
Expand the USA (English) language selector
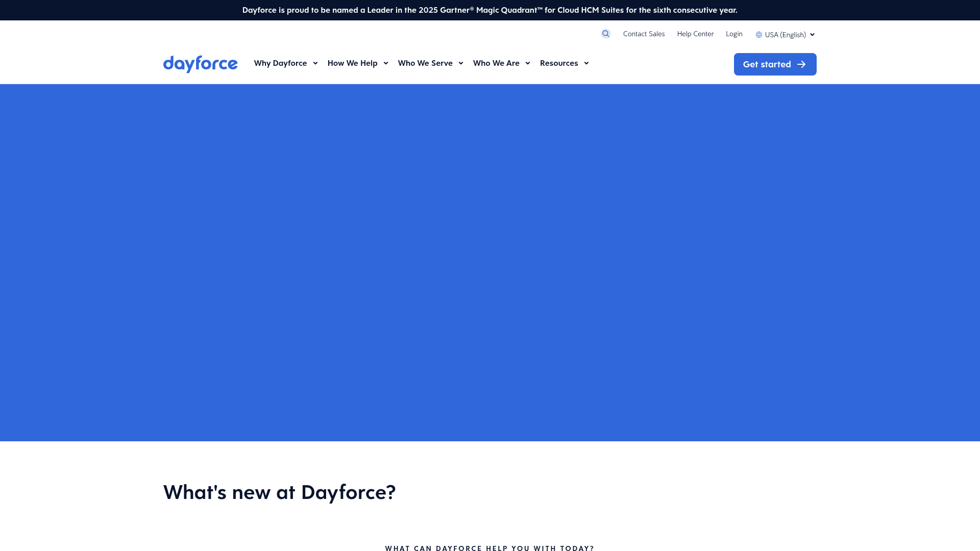[785, 35]
